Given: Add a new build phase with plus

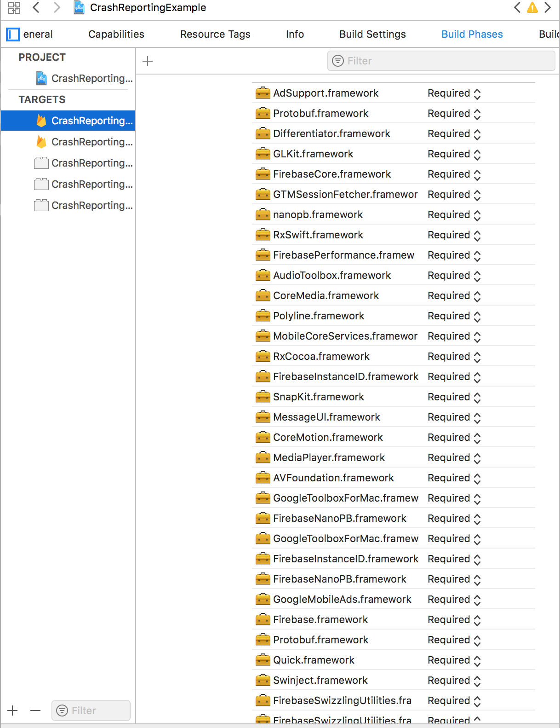Looking at the screenshot, I should [148, 61].
